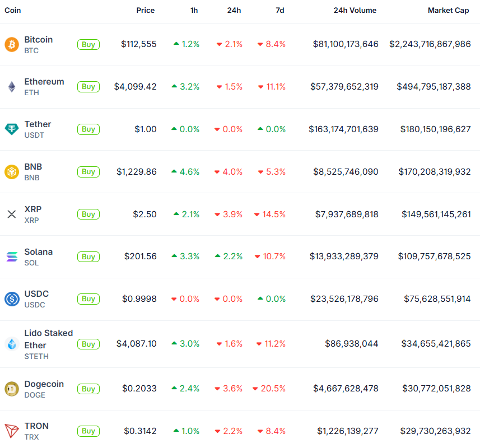The image size is (480, 448).
Task: Click the Solana logo icon
Action: (12, 256)
